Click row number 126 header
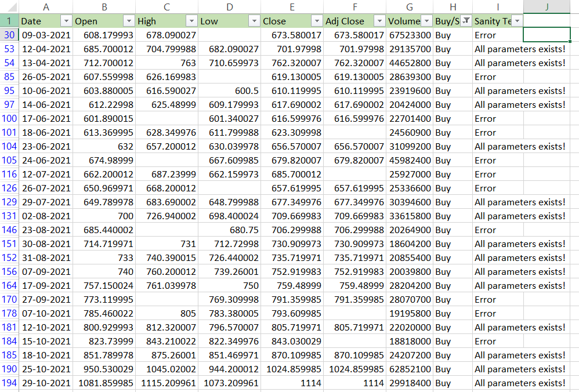 [x=9, y=188]
